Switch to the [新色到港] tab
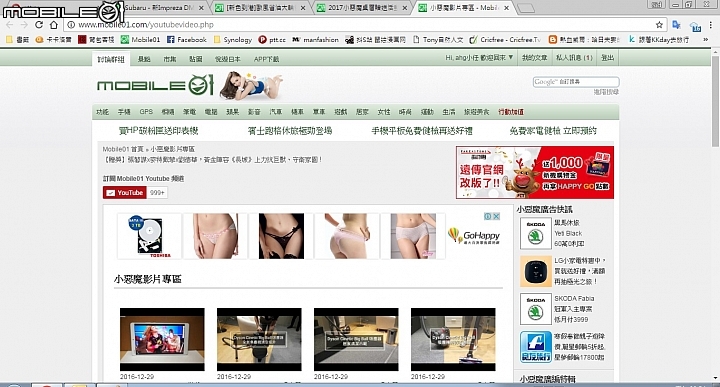Screen dimensions: 720x387 coord(260,8)
